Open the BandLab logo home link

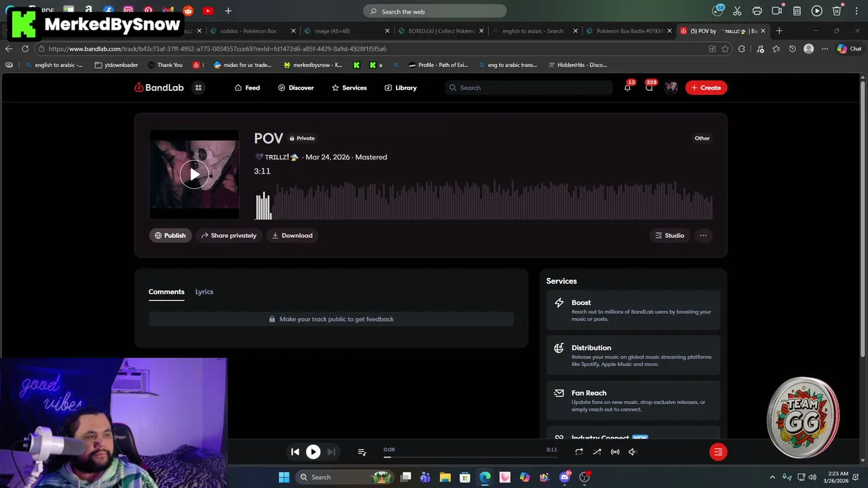click(x=159, y=87)
